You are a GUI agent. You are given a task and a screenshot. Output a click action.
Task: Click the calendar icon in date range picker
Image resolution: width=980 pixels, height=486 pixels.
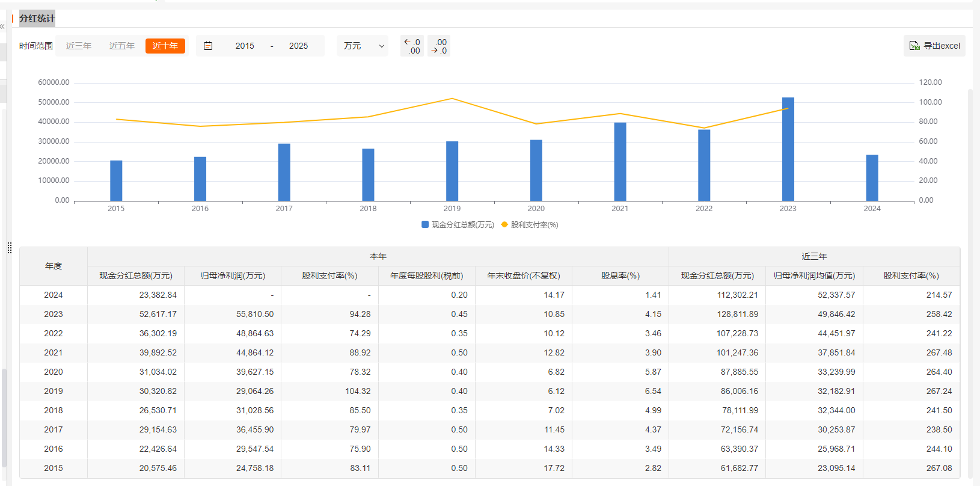coord(208,46)
